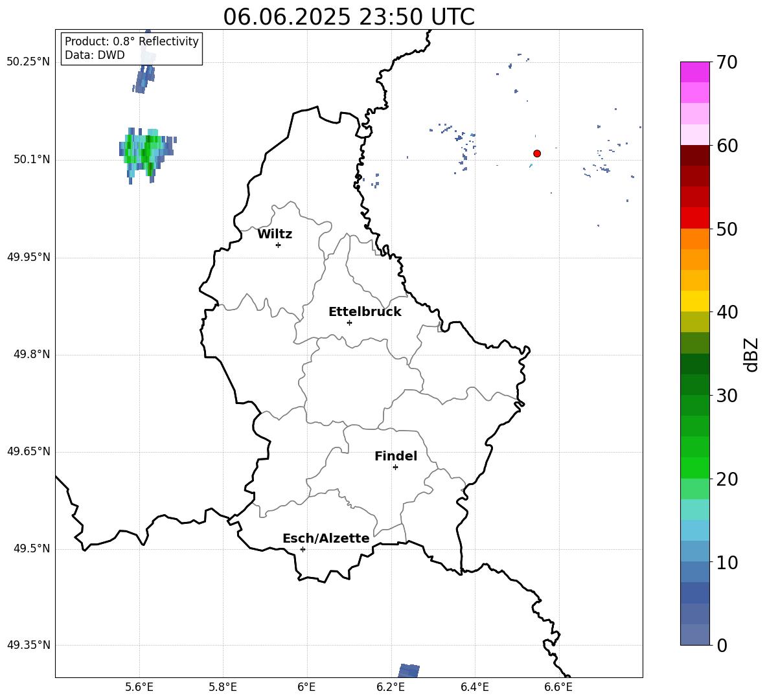767x700 pixels.
Task: Click the Esch/Alzette city label
Action: pos(326,538)
